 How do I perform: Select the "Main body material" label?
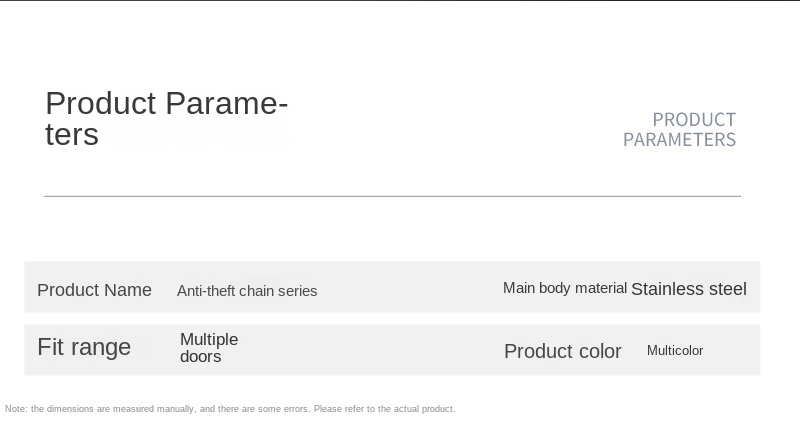(x=564, y=288)
